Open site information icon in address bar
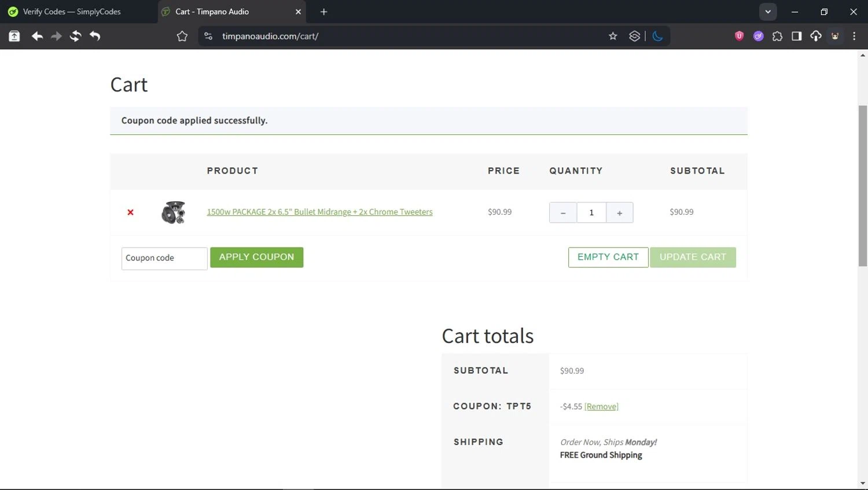The width and height of the screenshot is (868, 490). [x=208, y=36]
